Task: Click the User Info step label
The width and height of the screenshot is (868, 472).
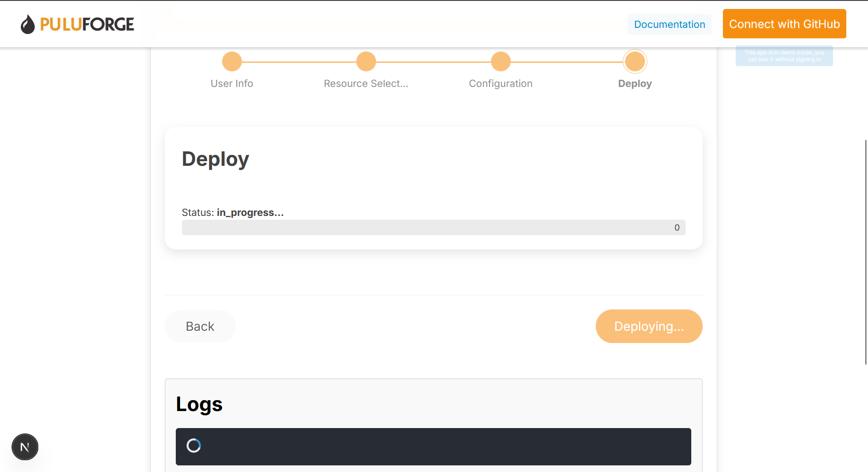Action: pyautogui.click(x=232, y=84)
